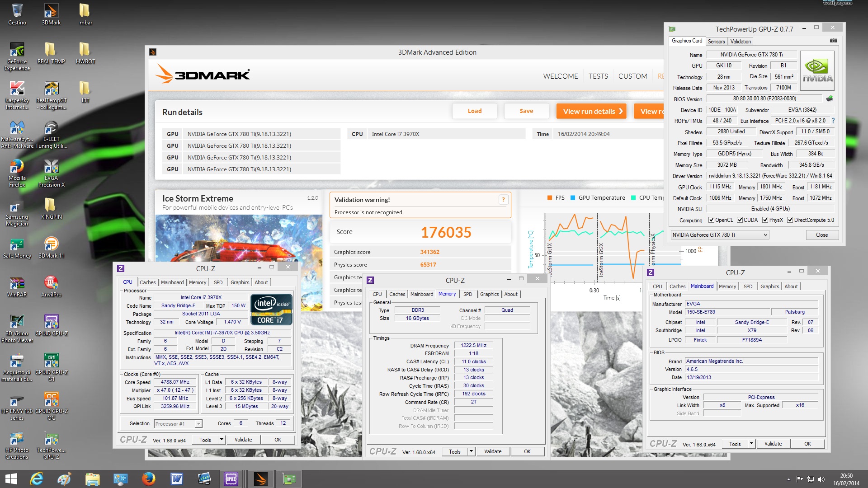The height and width of the screenshot is (488, 868).
Task: Open TESTS tab in 3DMark
Action: (x=598, y=76)
